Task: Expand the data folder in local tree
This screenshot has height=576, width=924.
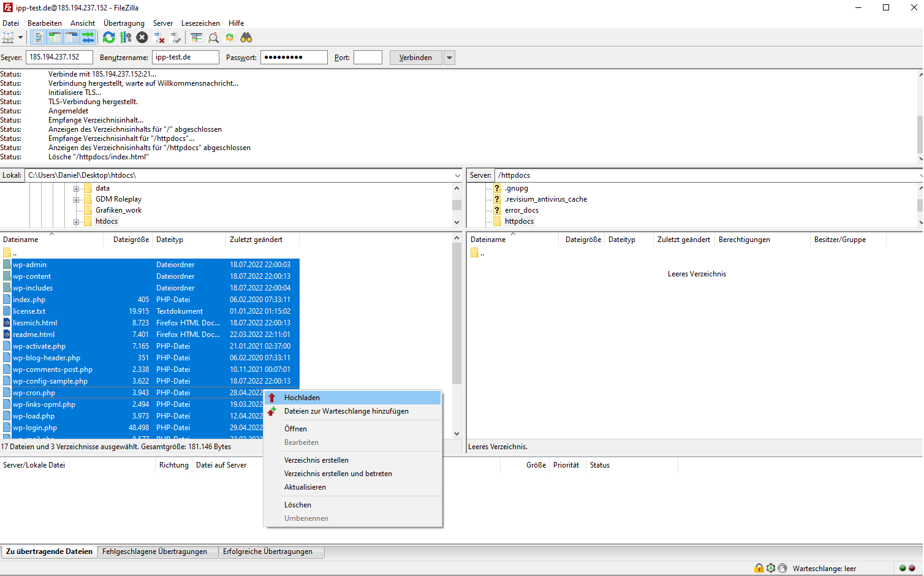Action: [77, 189]
